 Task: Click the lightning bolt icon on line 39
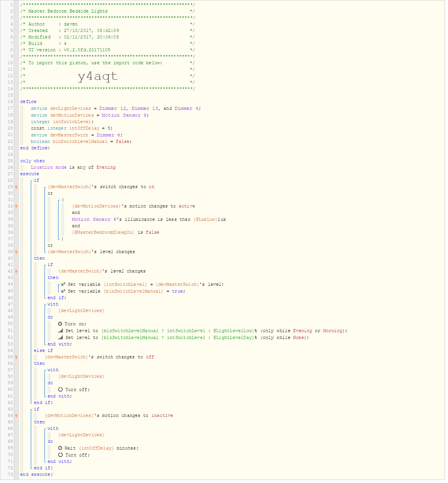[x=16, y=252]
